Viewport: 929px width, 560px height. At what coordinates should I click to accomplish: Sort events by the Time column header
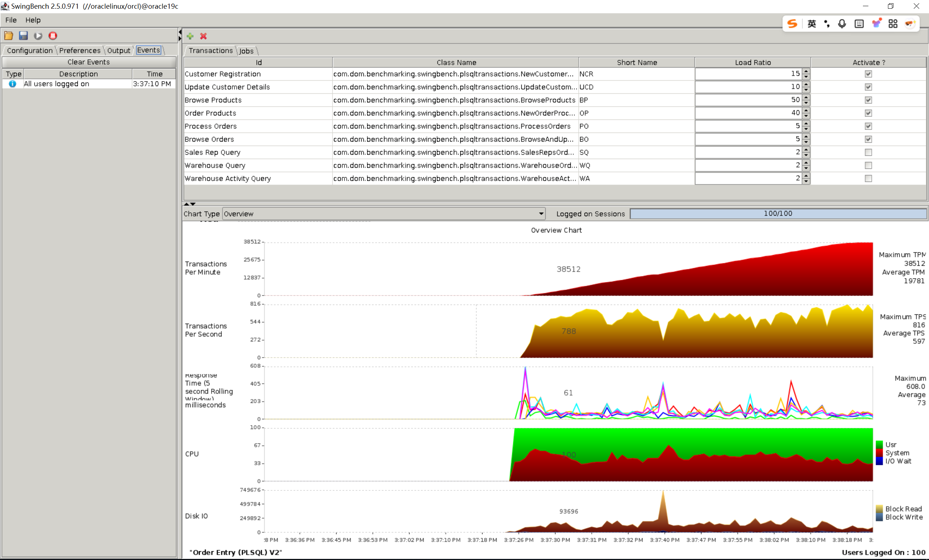154,74
